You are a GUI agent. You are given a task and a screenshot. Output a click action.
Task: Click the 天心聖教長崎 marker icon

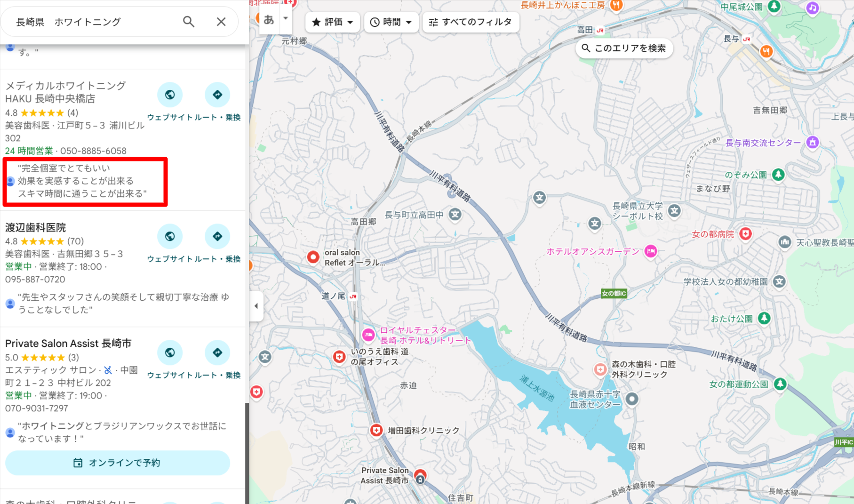pyautogui.click(x=784, y=242)
